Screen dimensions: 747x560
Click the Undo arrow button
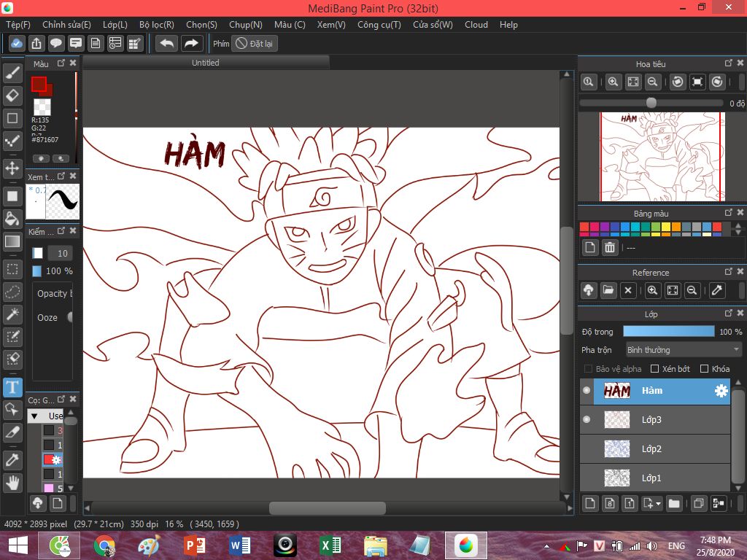166,44
